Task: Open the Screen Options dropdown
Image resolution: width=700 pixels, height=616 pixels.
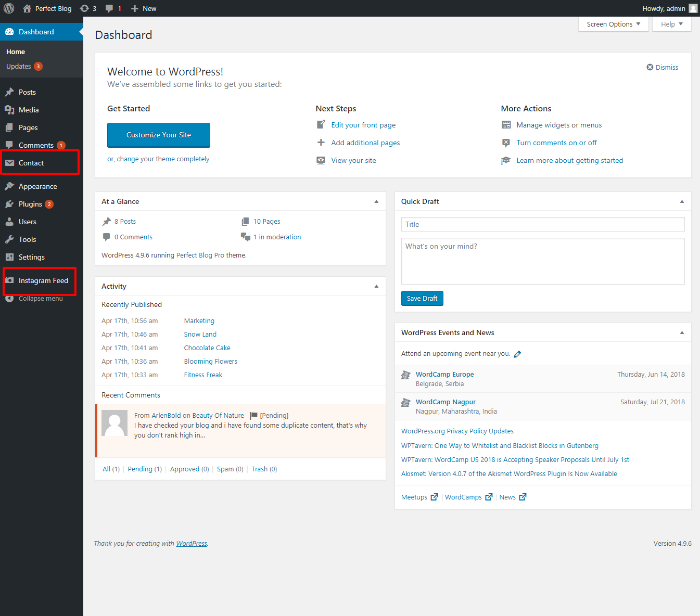Action: [x=613, y=24]
